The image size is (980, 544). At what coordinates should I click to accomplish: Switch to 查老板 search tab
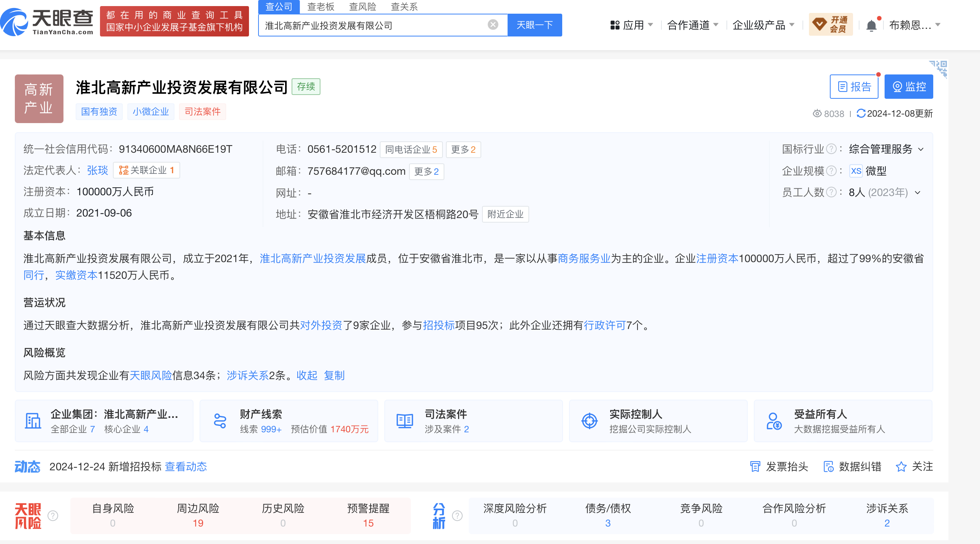[x=320, y=6]
